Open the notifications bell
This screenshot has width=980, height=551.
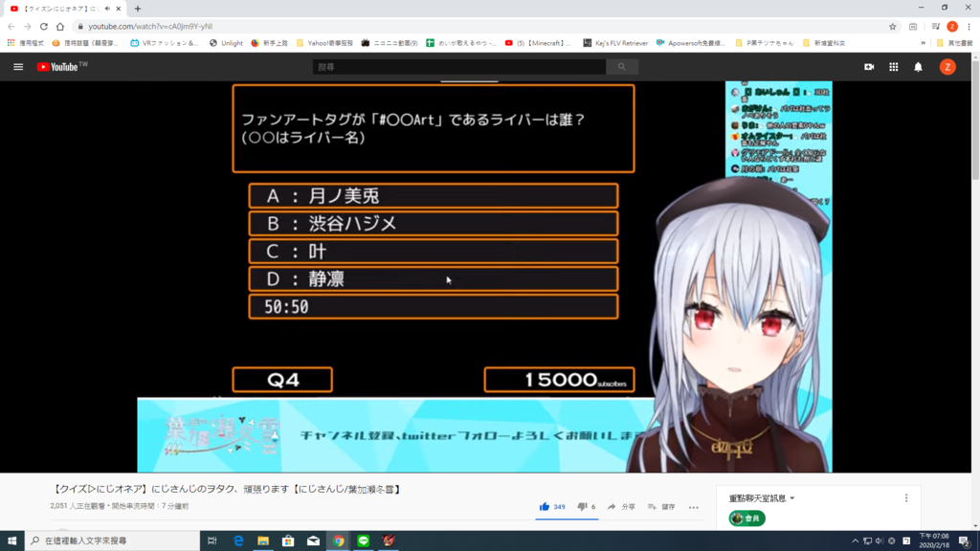918,67
